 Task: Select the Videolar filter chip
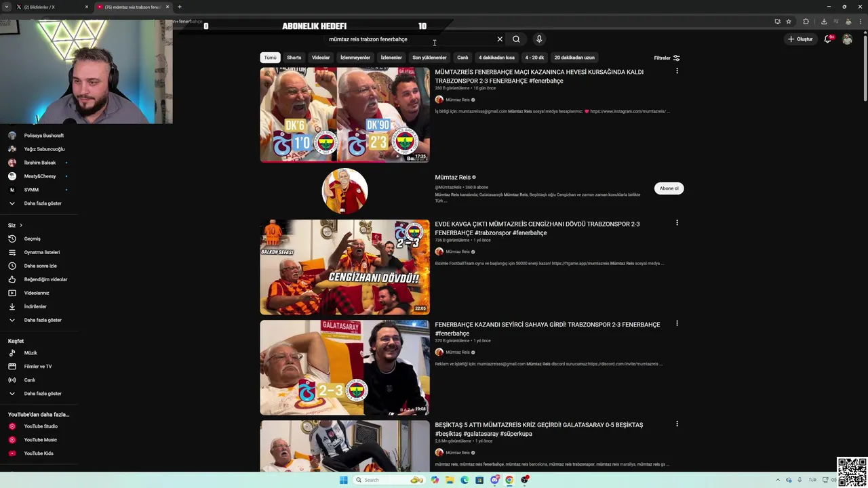[x=321, y=58]
